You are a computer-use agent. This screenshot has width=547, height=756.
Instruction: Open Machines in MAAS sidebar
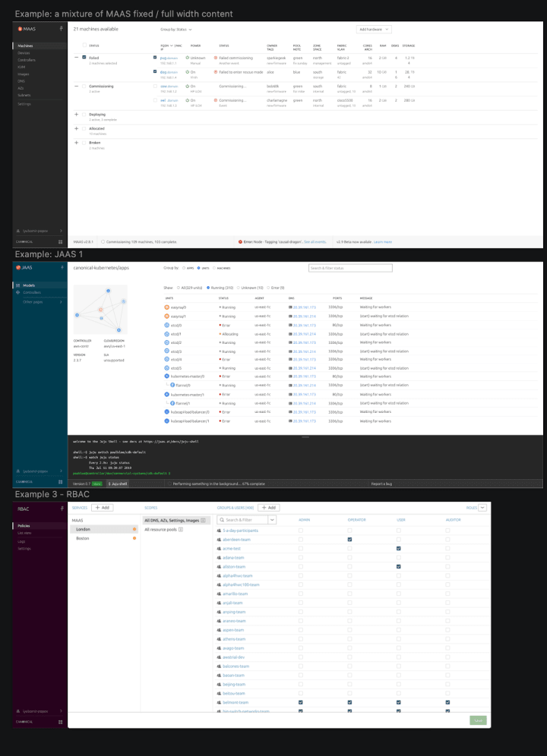tap(40, 46)
